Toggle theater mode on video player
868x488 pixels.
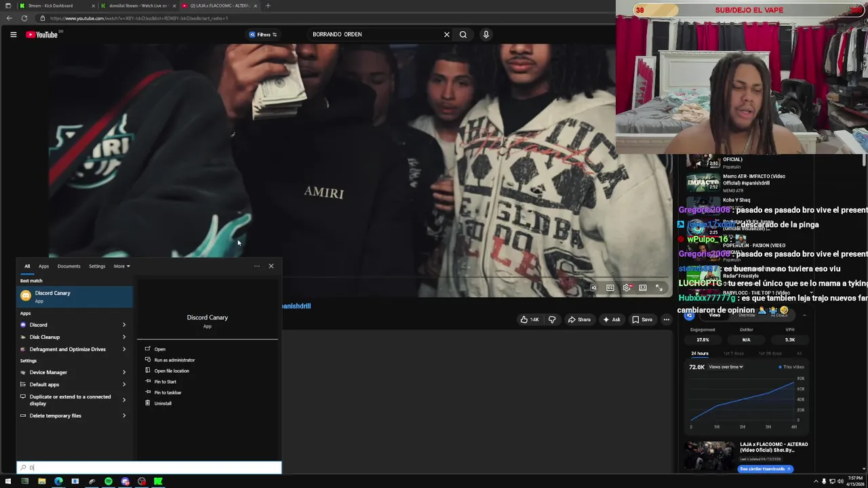point(643,288)
